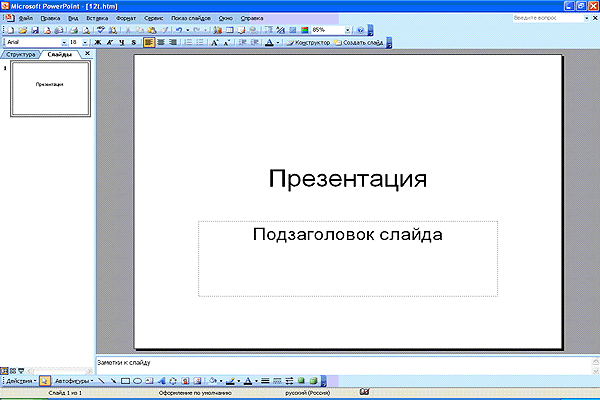Open the Правка menu
This screenshot has width=600, height=400.
point(50,18)
